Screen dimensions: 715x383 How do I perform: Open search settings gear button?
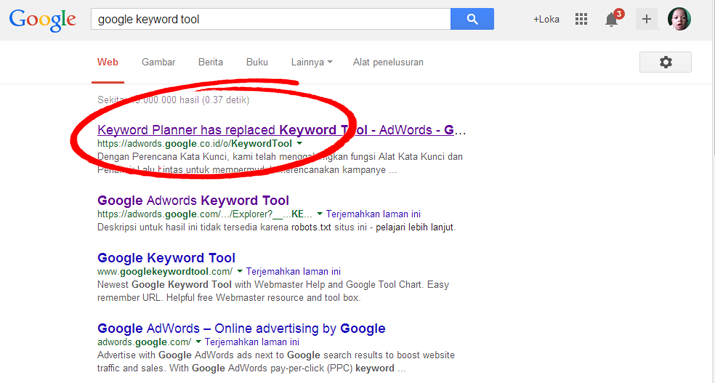(x=665, y=62)
